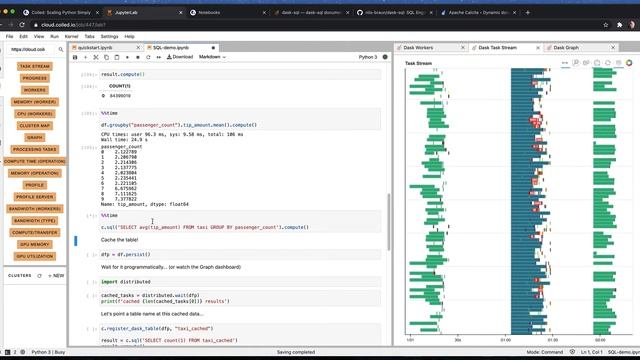The height and width of the screenshot is (360, 640).
Task: Click the browser address bar
Action: pyautogui.click(x=318, y=25)
